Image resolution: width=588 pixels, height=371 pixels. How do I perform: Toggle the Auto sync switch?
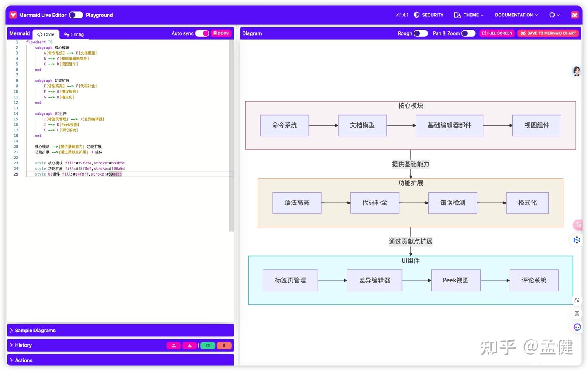pyautogui.click(x=202, y=33)
